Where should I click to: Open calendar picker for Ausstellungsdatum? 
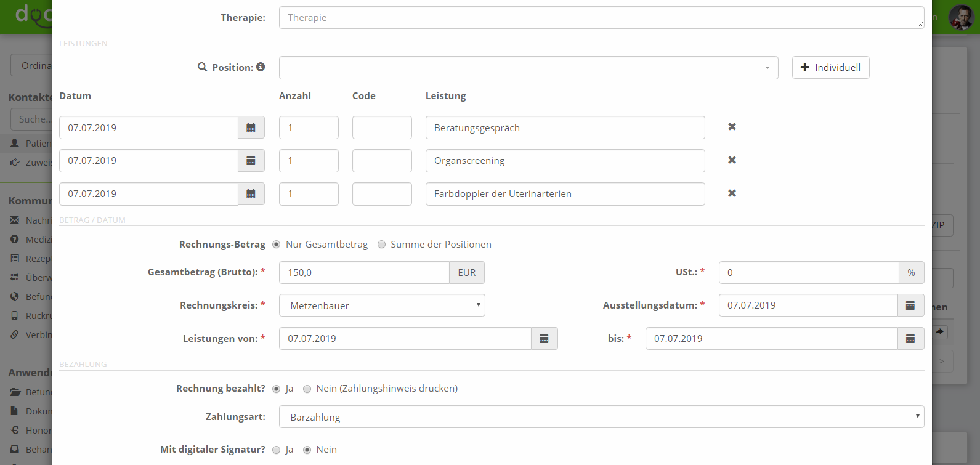(x=910, y=305)
